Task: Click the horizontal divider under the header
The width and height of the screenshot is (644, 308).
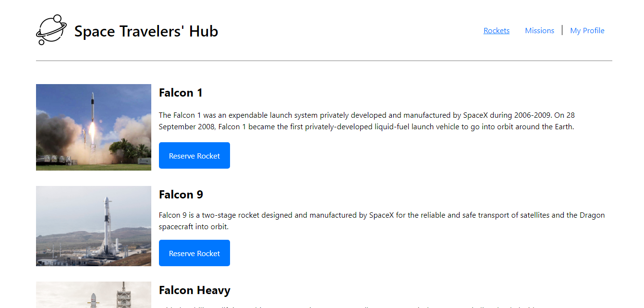Action: point(324,61)
